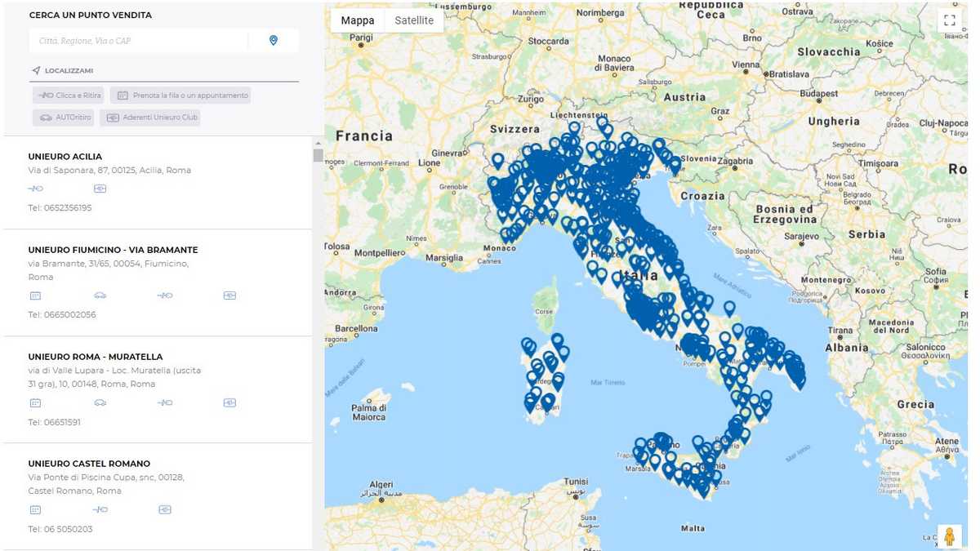Click Fiumicino store's appointment calendar icon
Screen dimensions: 980x551
click(35, 295)
